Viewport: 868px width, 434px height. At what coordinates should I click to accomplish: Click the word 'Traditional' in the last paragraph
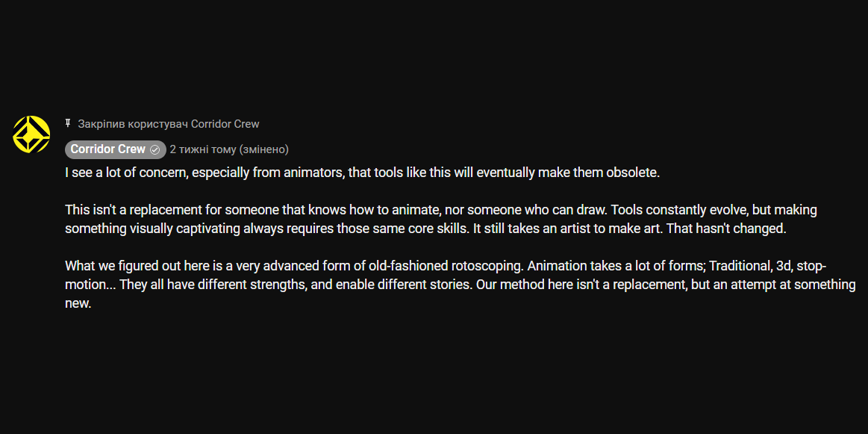click(740, 266)
